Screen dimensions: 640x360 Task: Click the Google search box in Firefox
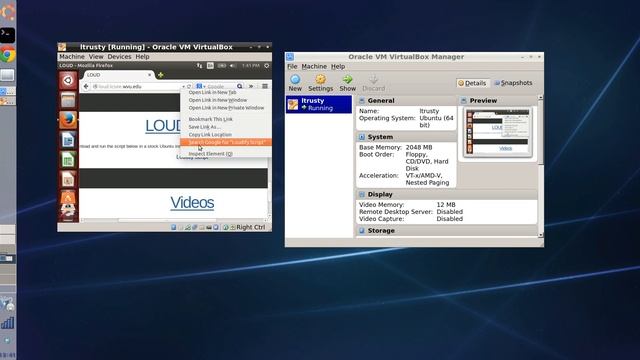220,87
